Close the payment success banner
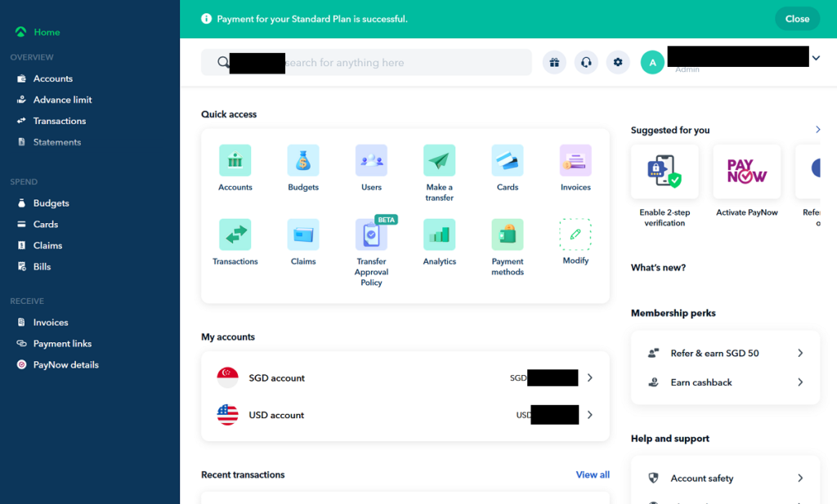 click(x=797, y=19)
